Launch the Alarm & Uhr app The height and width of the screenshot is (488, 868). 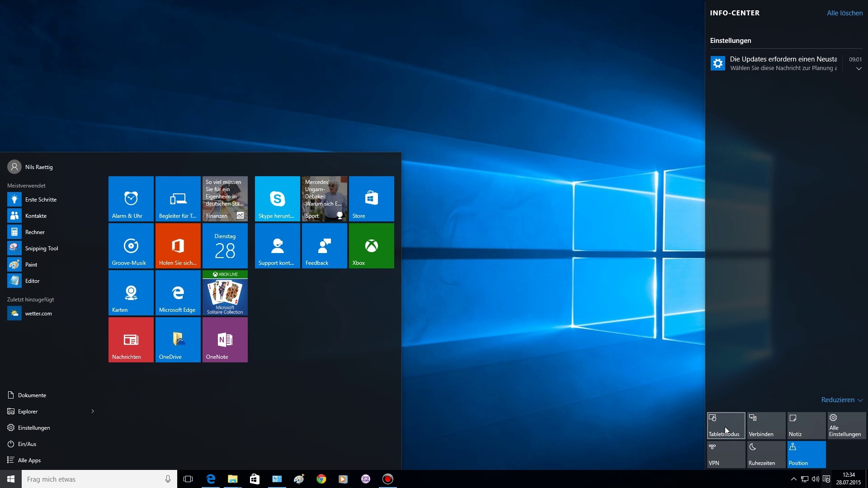[x=131, y=199]
